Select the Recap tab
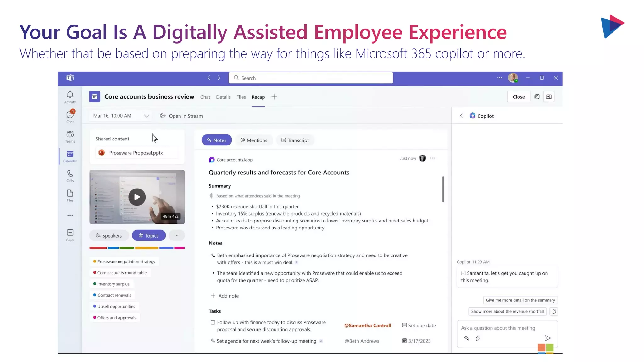Viewport: 644px width, 362px height. tap(258, 97)
